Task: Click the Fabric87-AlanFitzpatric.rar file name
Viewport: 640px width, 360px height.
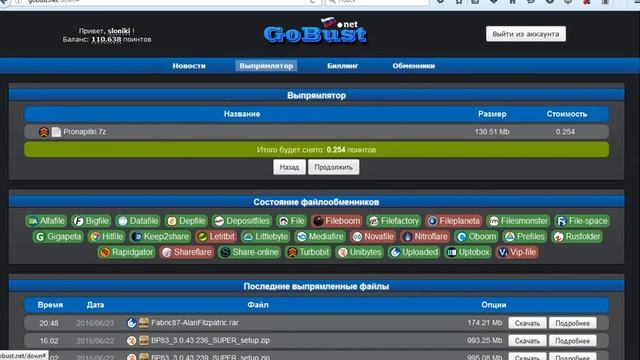Action: (x=195, y=322)
